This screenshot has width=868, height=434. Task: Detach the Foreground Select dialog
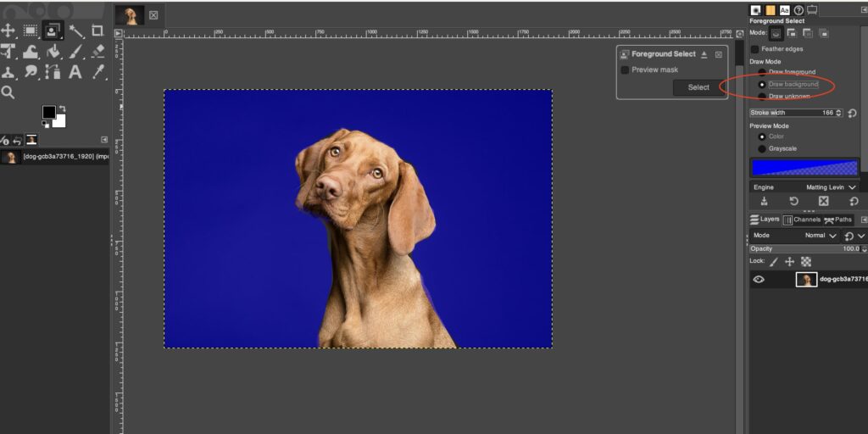[704, 54]
